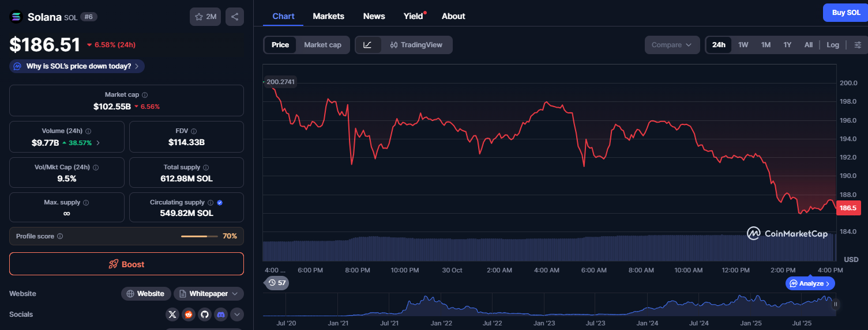This screenshot has width=868, height=330.
Task: Expand the Whitepaper dropdown
Action: point(208,294)
